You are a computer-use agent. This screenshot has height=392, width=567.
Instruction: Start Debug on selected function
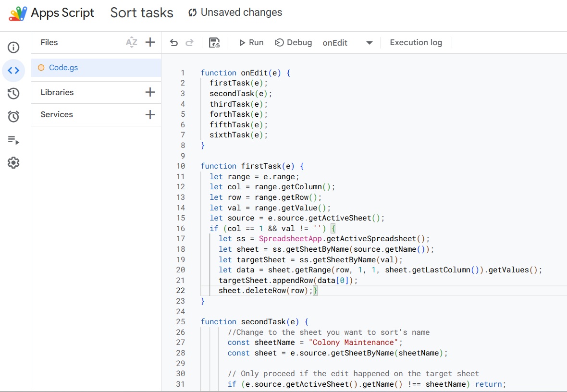pyautogui.click(x=293, y=43)
